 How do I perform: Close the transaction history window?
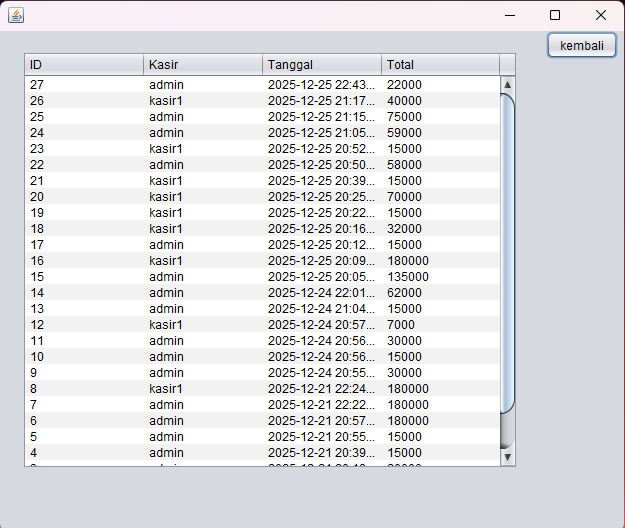click(600, 15)
